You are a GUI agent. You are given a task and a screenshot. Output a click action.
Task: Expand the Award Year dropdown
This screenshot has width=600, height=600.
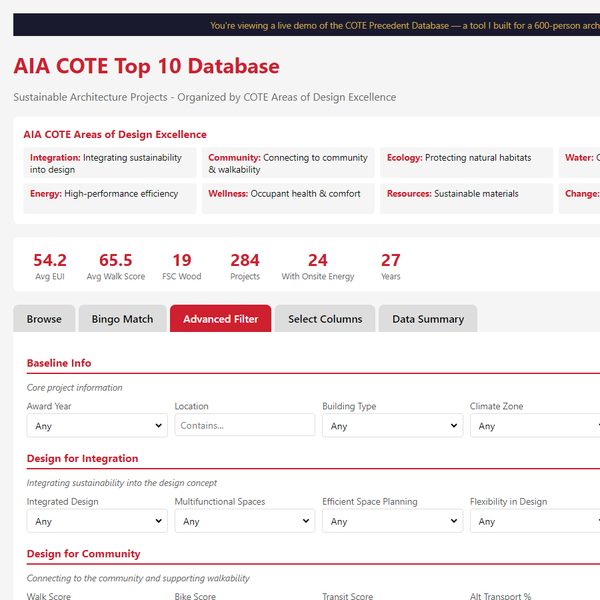(x=97, y=426)
